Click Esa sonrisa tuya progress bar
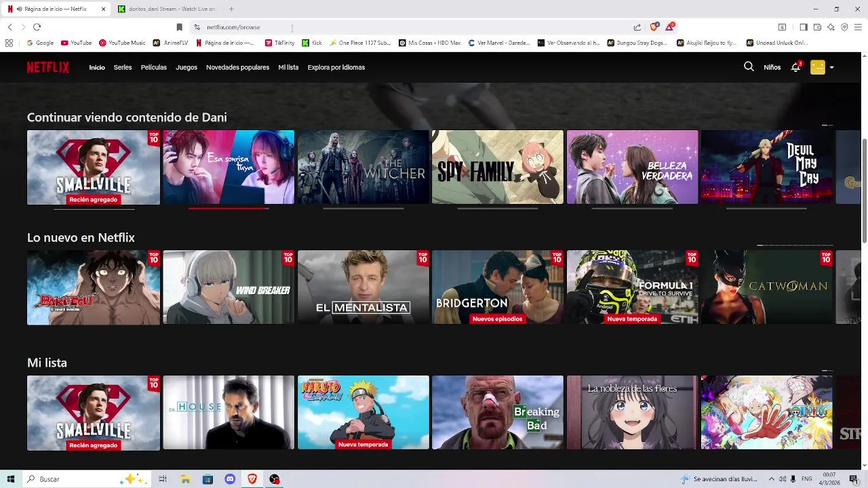The image size is (868, 488). coord(229,208)
